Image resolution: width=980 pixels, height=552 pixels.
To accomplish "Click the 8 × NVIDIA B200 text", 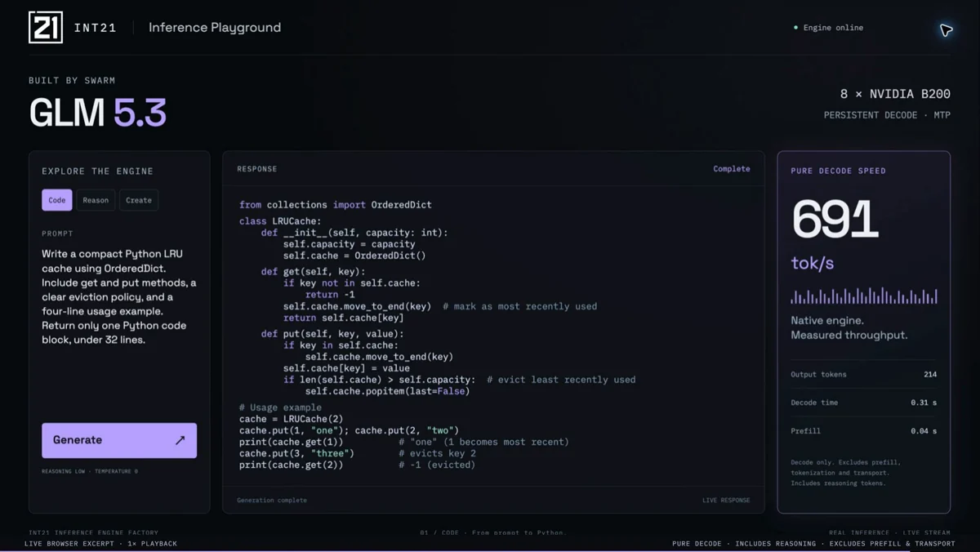I will (x=895, y=94).
